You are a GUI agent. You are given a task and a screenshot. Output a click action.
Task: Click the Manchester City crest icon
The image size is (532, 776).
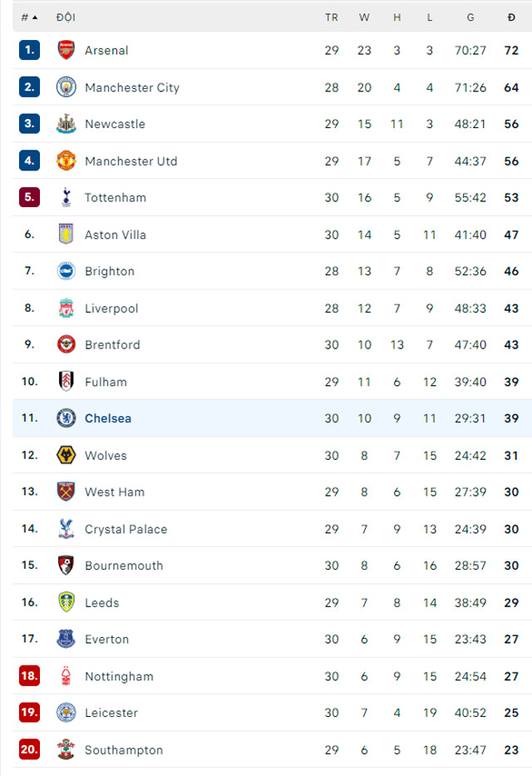[x=66, y=87]
